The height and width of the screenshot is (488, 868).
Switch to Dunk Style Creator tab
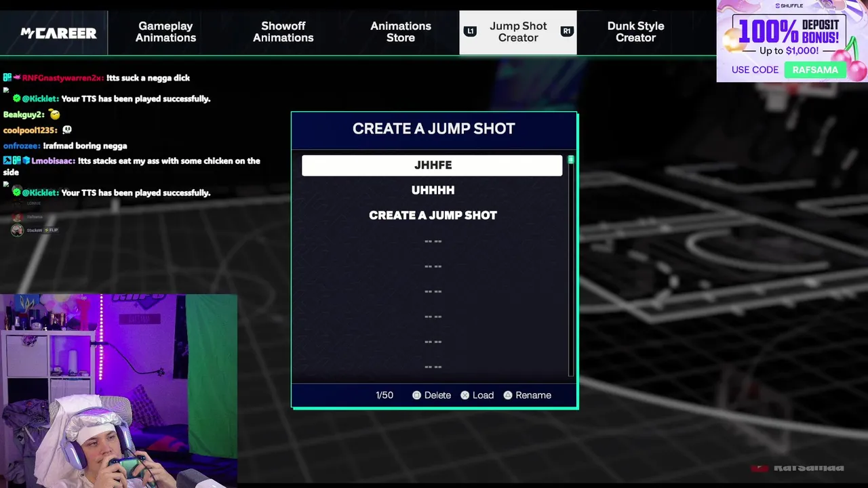click(635, 32)
